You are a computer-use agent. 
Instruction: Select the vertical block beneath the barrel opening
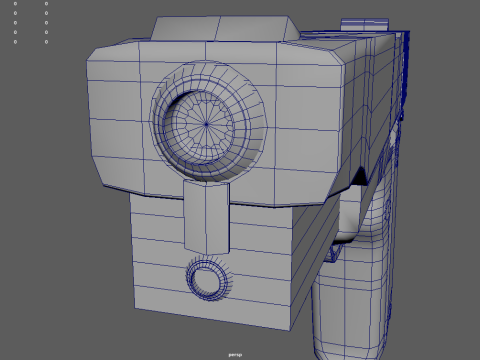[207, 217]
